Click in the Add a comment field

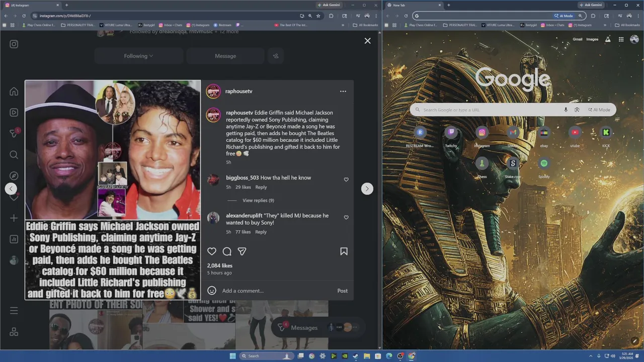[277, 291]
